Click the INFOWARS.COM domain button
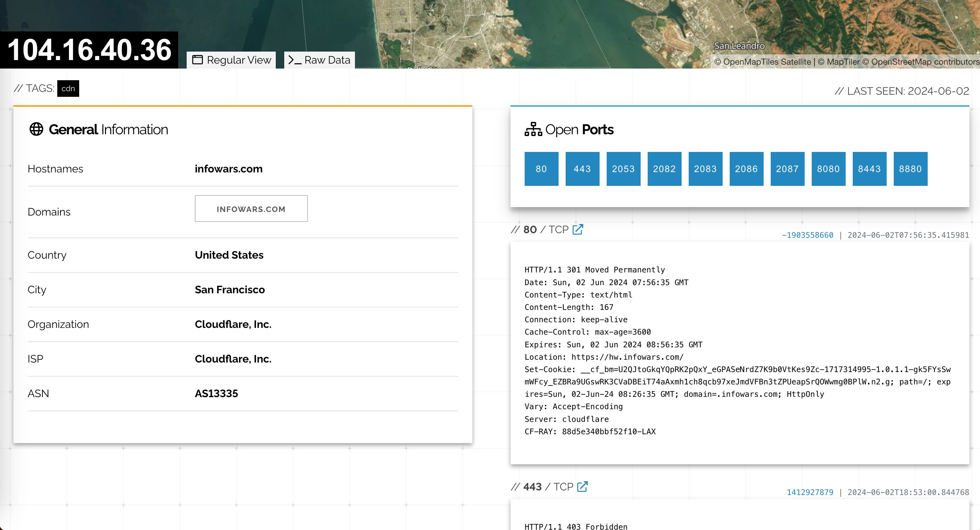Viewport: 980px width, 530px height. click(251, 209)
